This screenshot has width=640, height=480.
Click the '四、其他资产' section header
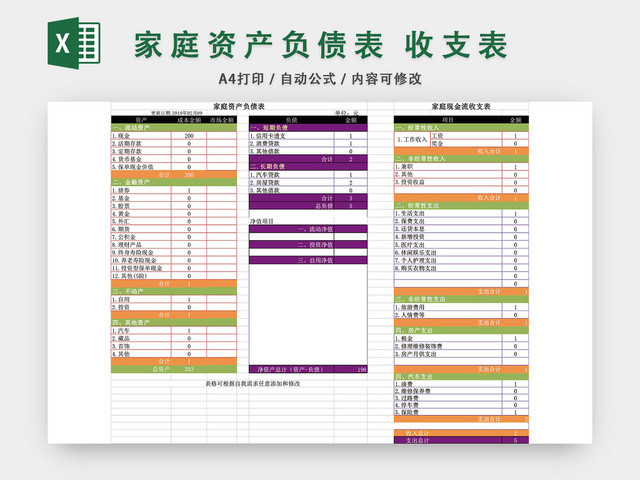[x=174, y=322]
